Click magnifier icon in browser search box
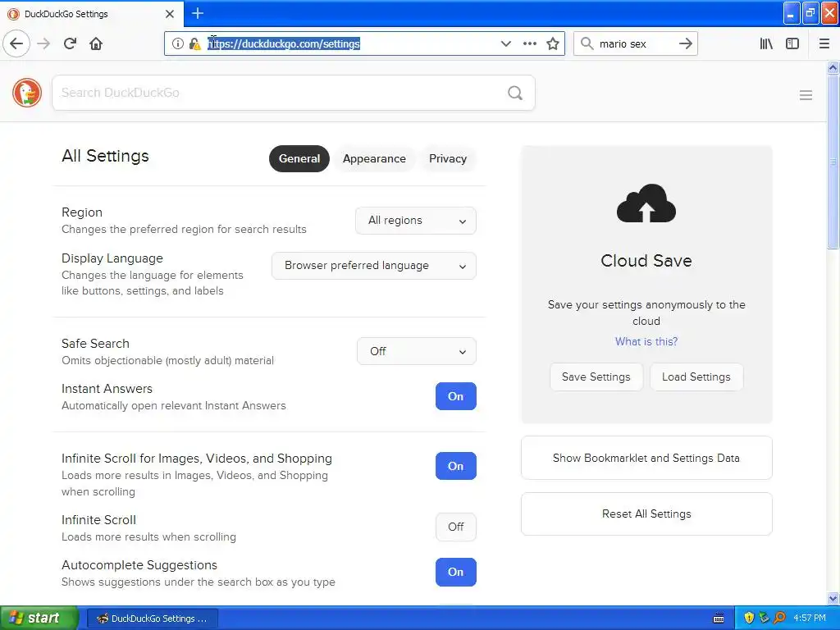The width and height of the screenshot is (840, 630). tap(587, 43)
